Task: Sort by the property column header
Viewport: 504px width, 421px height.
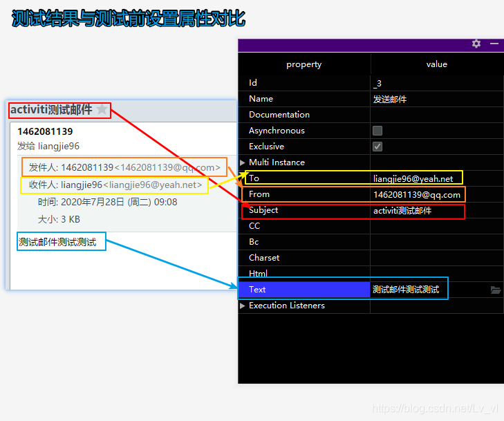Action: (x=304, y=64)
